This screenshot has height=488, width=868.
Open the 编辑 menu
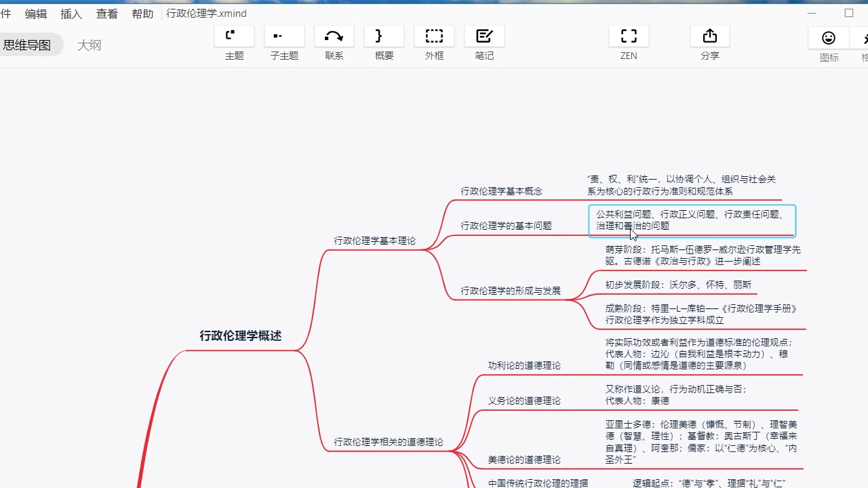36,14
